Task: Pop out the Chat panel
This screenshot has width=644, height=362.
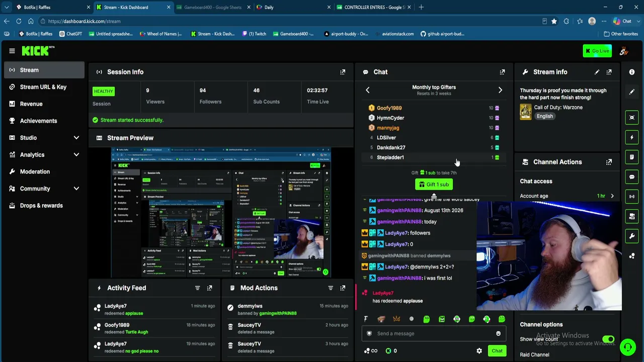Action: click(502, 72)
